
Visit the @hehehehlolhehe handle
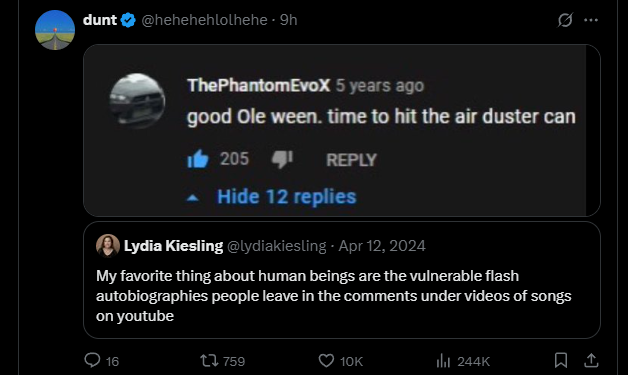pyautogui.click(x=204, y=20)
